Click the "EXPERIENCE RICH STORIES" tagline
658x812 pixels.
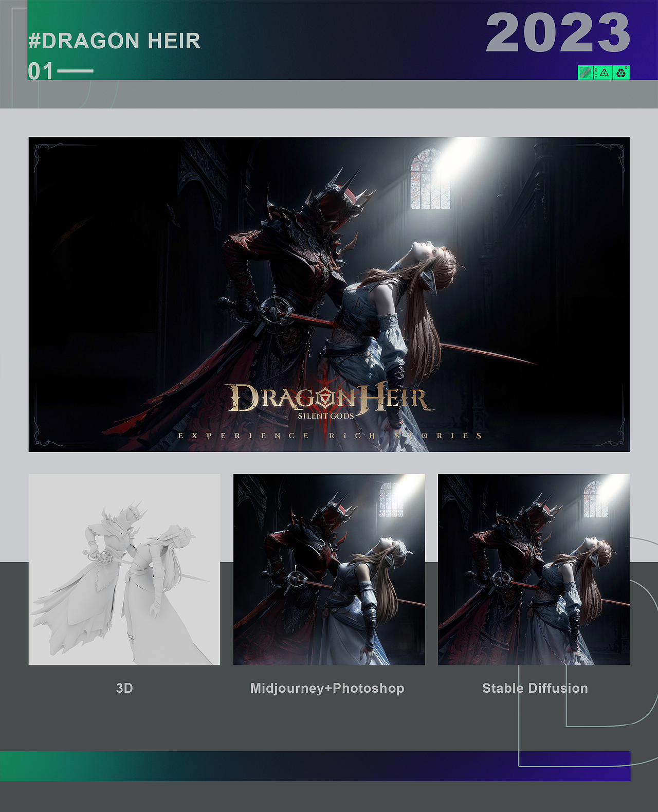pyautogui.click(x=330, y=436)
